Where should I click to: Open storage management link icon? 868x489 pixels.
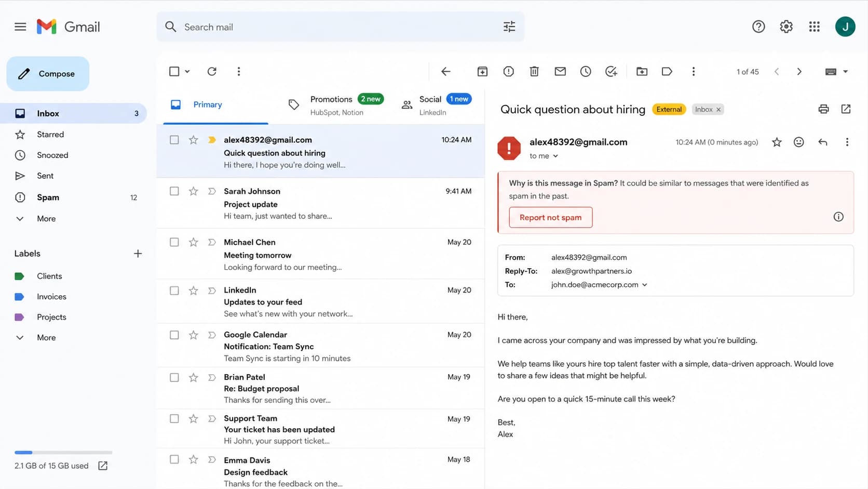(103, 466)
